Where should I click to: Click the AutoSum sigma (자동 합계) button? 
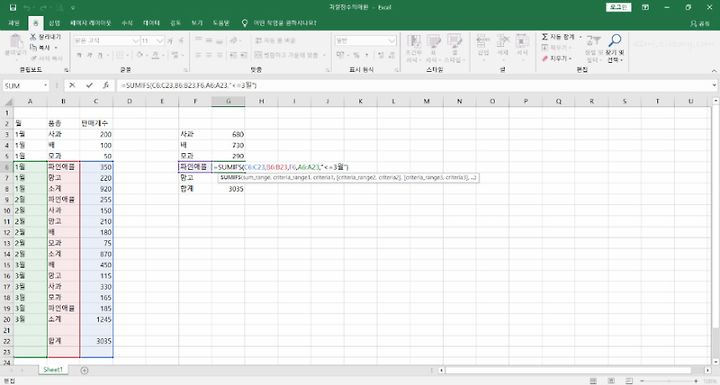(x=558, y=37)
